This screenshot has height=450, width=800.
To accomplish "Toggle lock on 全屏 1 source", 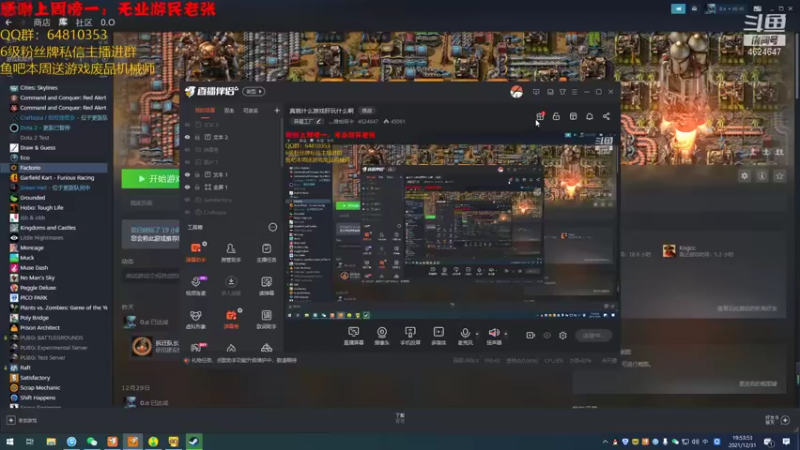I will 197,187.
